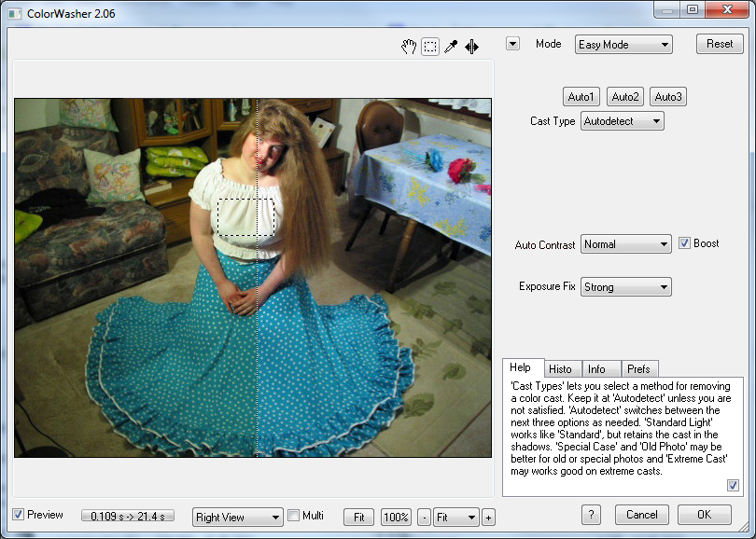Image resolution: width=756 pixels, height=539 pixels.
Task: Enable the Multi checkbox
Action: (293, 516)
